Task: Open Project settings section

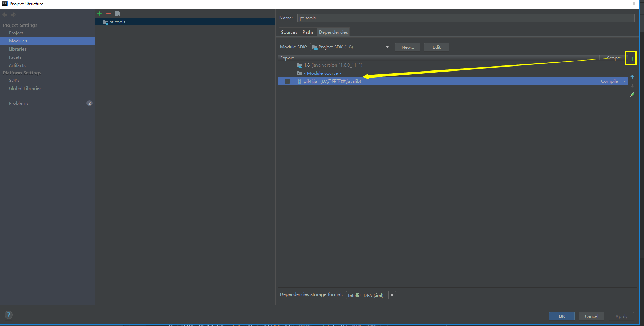Action: (x=16, y=33)
